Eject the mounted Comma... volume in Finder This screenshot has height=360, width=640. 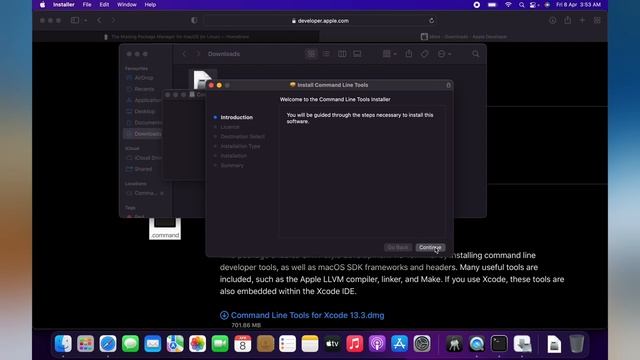(x=162, y=193)
